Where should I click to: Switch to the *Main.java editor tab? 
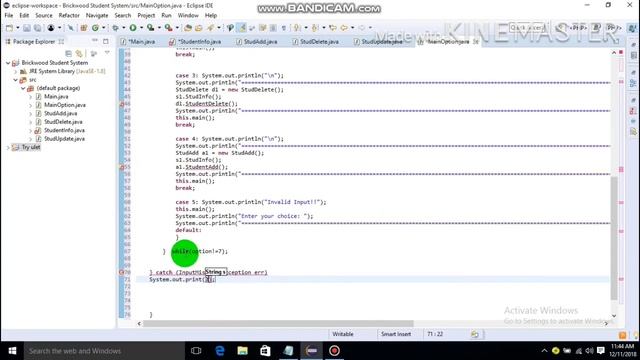point(141,42)
